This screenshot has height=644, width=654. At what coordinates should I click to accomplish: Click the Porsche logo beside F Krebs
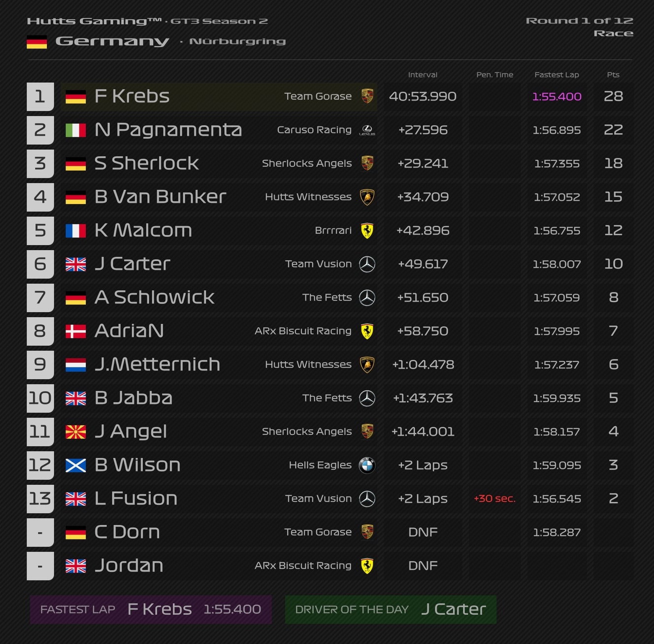pos(367,96)
